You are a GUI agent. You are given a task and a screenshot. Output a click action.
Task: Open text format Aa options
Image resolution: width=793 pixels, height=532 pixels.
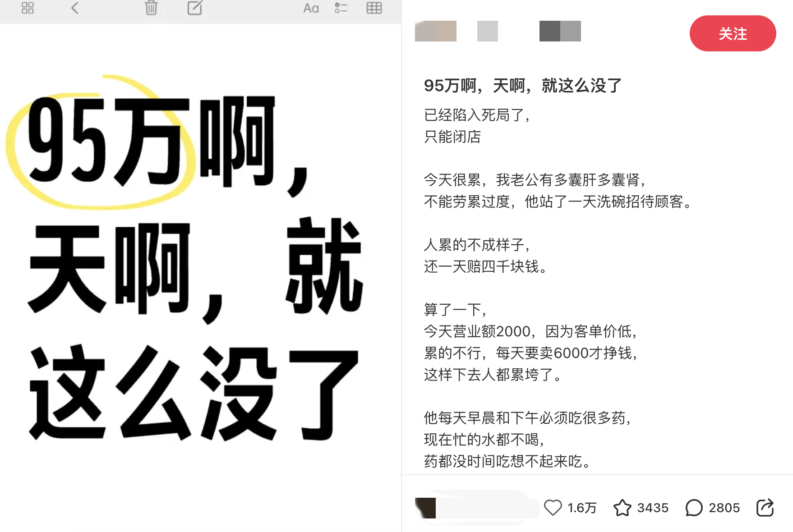point(311,8)
